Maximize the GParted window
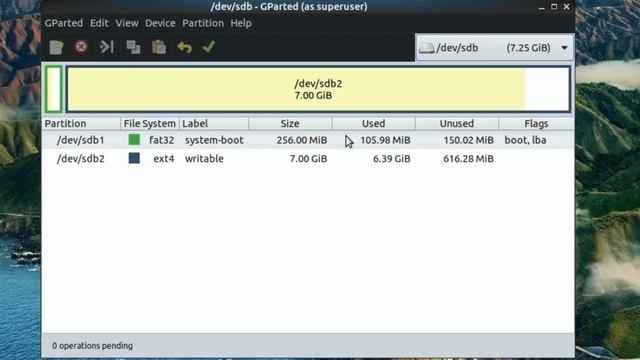The height and width of the screenshot is (360, 640). [554, 7]
